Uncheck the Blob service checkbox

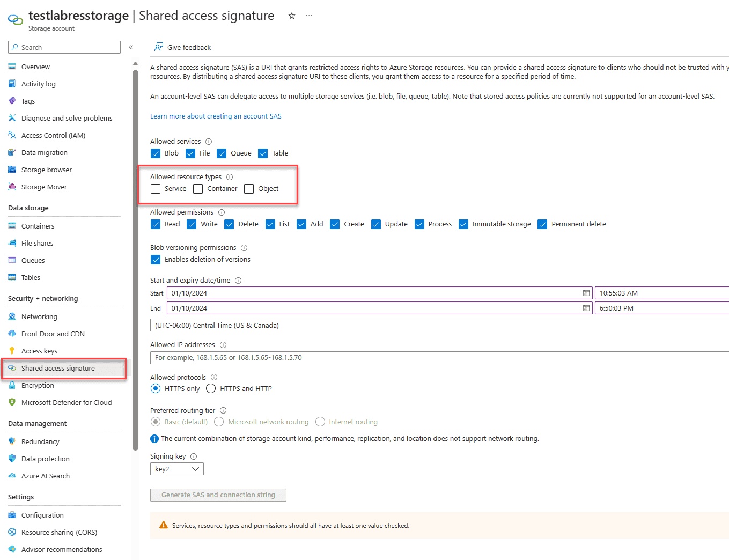coord(156,153)
